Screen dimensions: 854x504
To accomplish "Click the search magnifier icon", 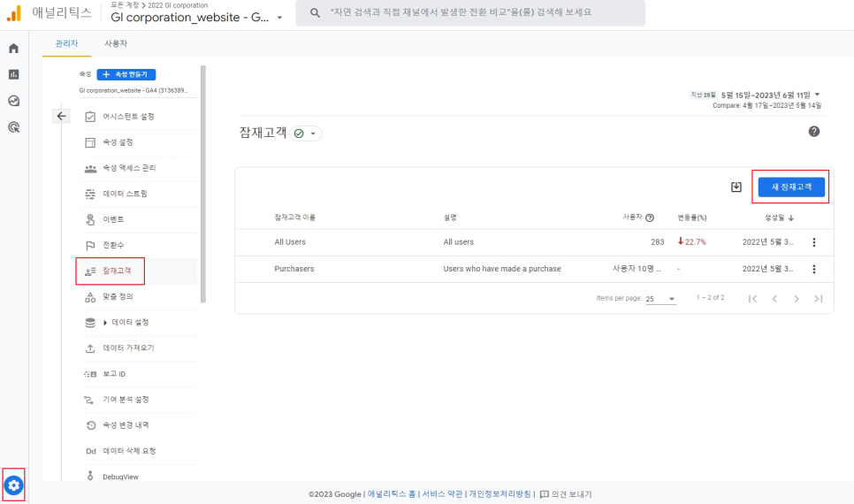I will click(x=315, y=12).
